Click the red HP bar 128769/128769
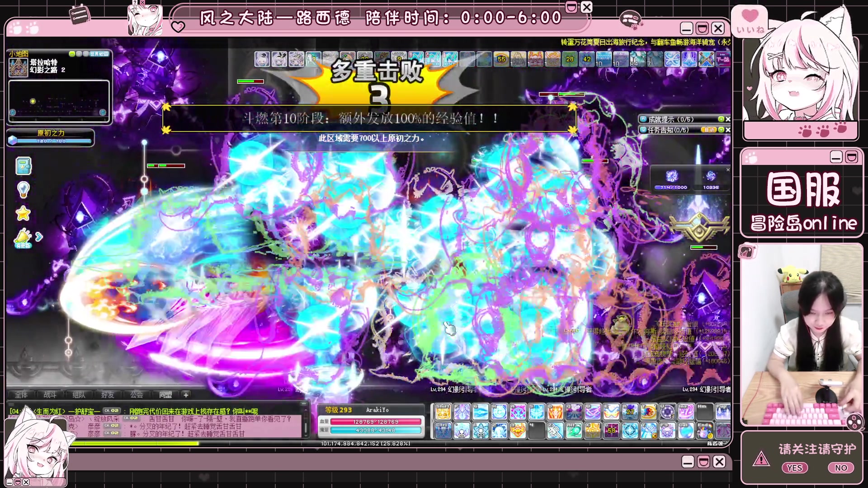Image resolution: width=868 pixels, height=488 pixels. pyautogui.click(x=376, y=422)
